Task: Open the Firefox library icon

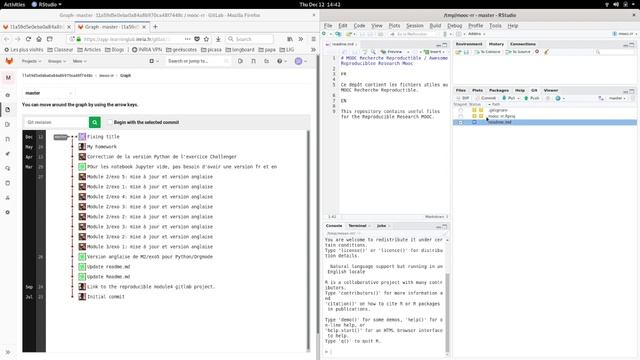Action: click(290, 39)
